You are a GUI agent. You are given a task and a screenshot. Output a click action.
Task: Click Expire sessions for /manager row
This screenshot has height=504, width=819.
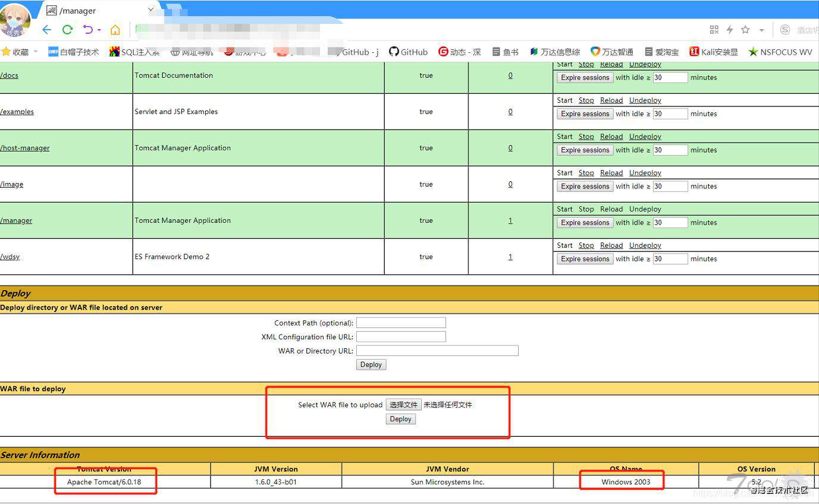point(585,223)
